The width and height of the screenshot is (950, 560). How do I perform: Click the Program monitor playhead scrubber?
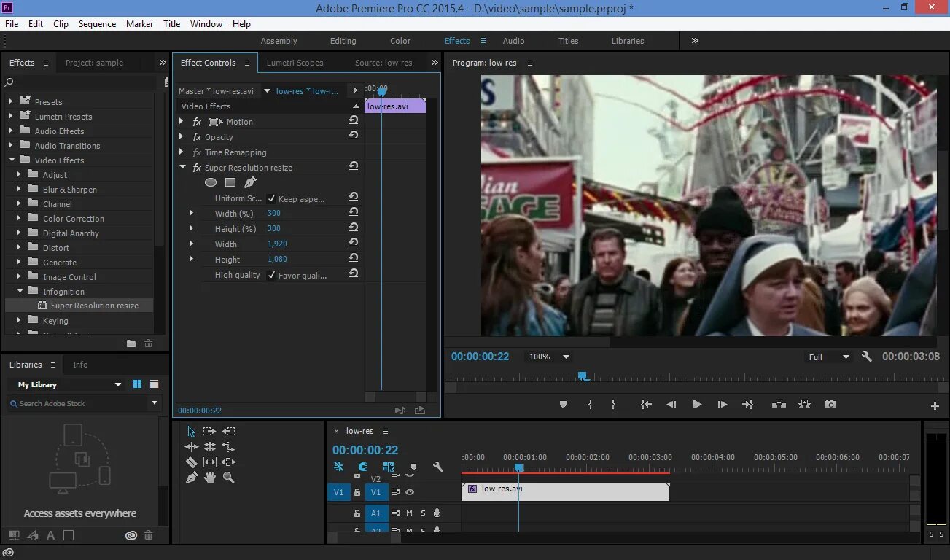point(582,376)
